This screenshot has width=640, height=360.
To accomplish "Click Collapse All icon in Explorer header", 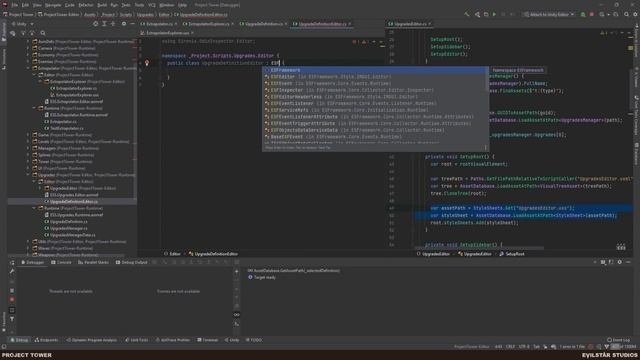I will coord(113,24).
